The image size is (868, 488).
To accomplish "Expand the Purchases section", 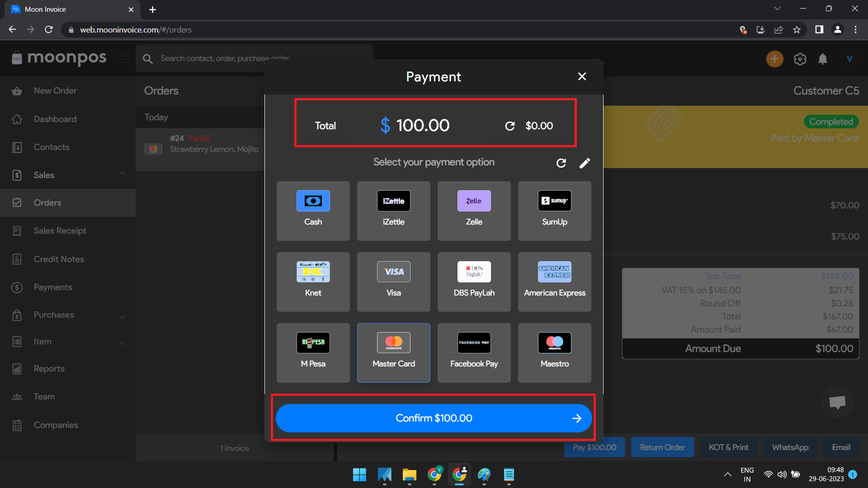I will 122,315.
